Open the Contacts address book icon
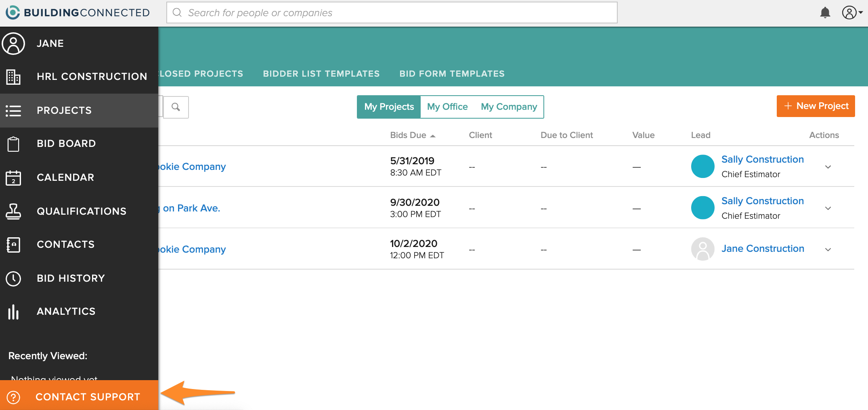This screenshot has width=868, height=410. click(x=13, y=245)
